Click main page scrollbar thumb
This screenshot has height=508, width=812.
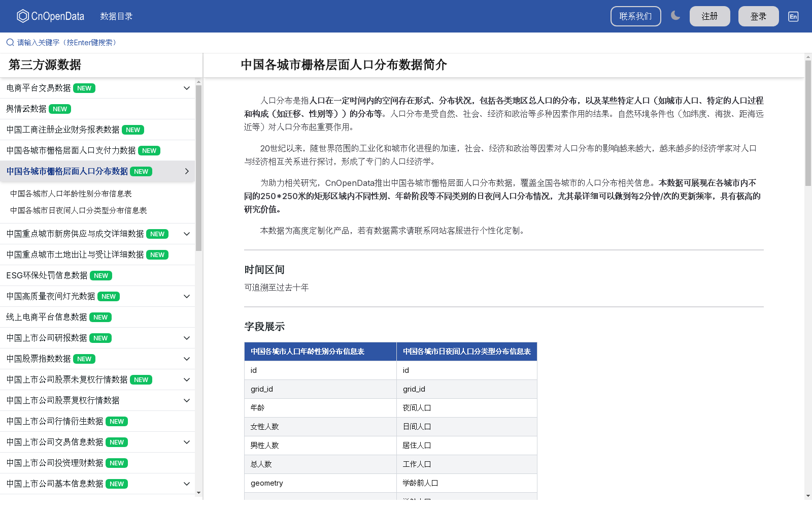click(x=808, y=123)
